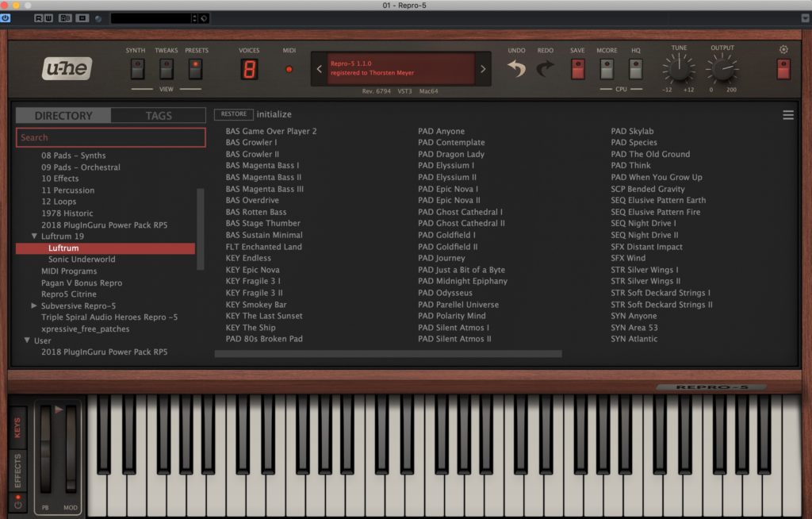Screen dimensions: 812x519
Task: Load preset PAD Midnight Epiphany
Action: pyautogui.click(x=462, y=281)
